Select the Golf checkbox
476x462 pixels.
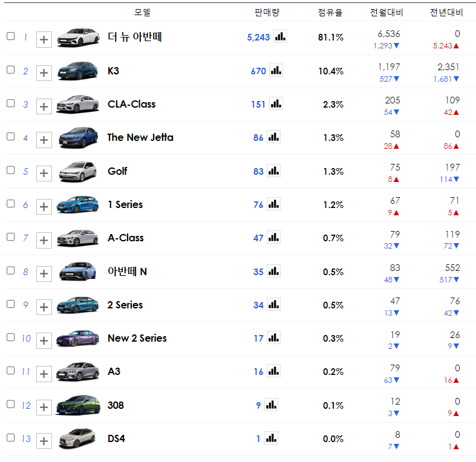pyautogui.click(x=11, y=170)
